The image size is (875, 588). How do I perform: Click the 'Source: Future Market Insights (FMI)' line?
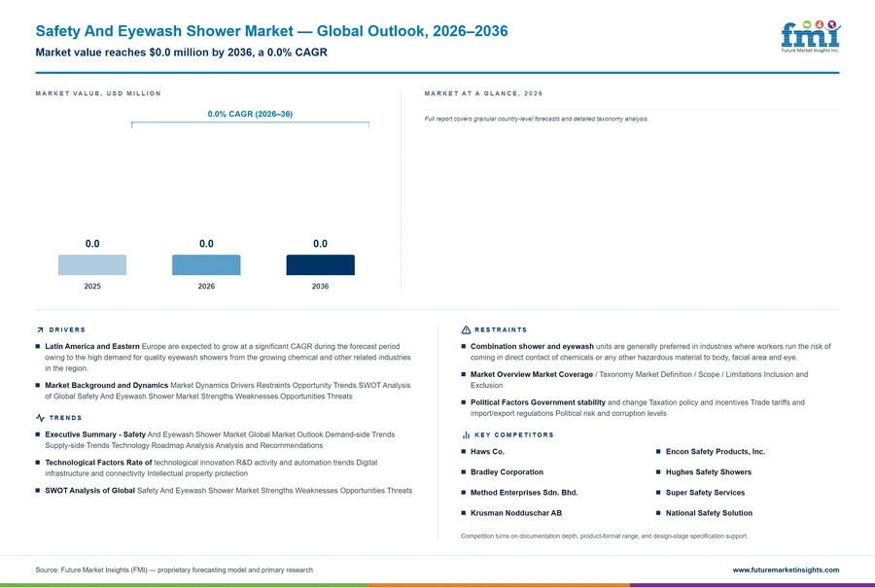pos(174,570)
